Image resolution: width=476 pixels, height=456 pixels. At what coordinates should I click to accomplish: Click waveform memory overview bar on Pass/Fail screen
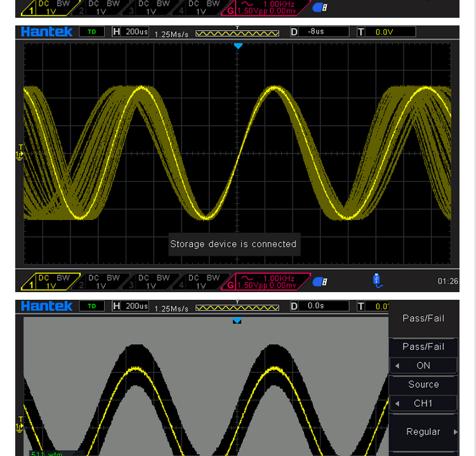click(x=237, y=307)
